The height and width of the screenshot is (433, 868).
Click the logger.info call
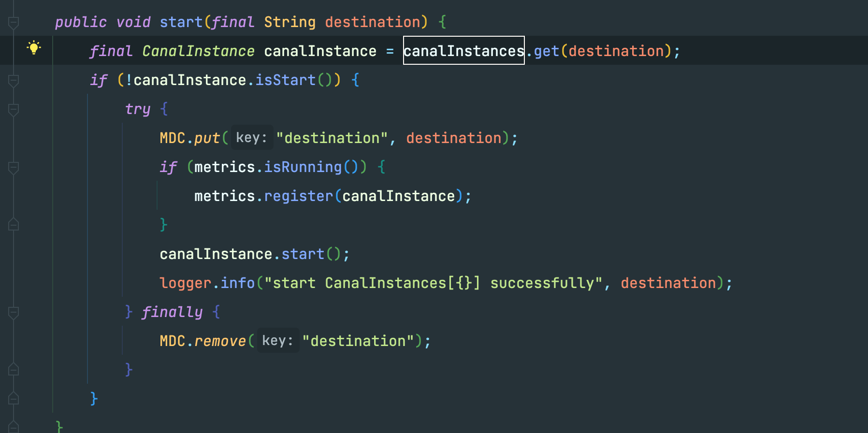(x=237, y=283)
